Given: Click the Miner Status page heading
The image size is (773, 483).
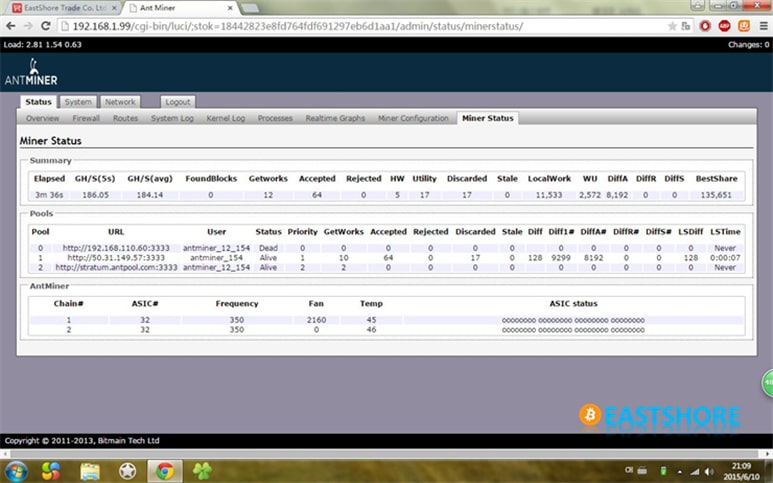Looking at the screenshot, I should pos(50,141).
